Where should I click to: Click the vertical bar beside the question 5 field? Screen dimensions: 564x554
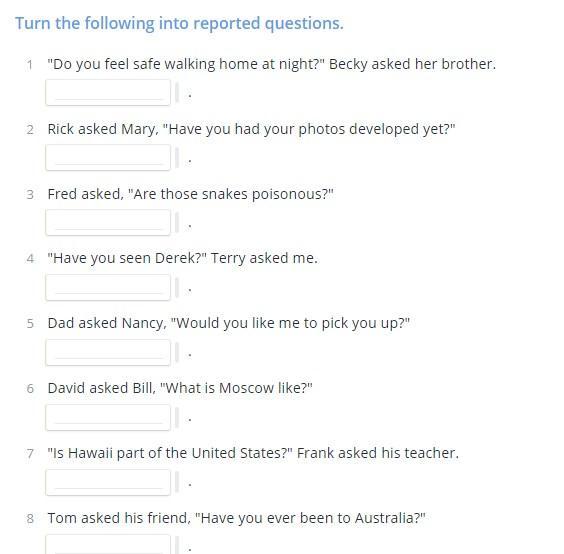coord(177,353)
